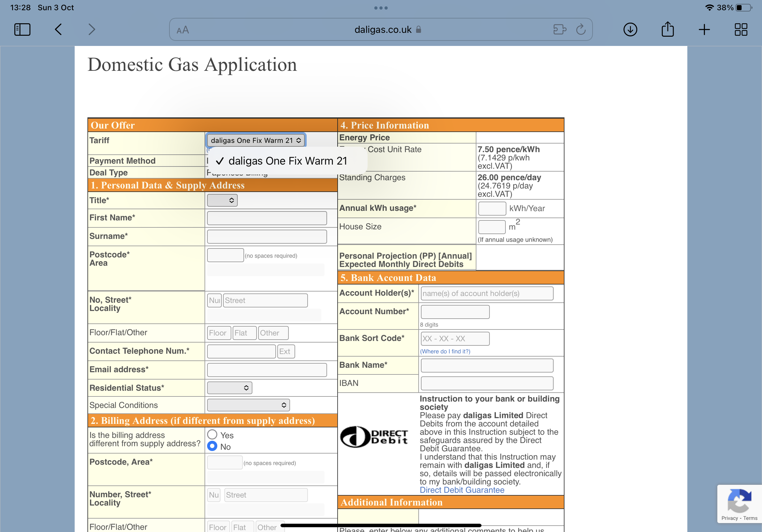Screen dimensions: 762x532
Task: Click the Account Number field
Action: tap(455, 312)
